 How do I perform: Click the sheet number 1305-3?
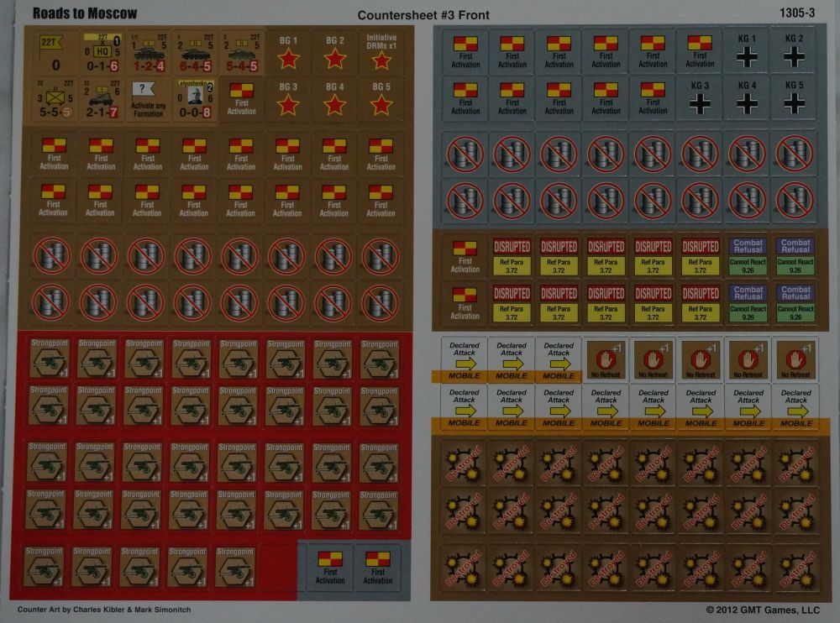797,13
